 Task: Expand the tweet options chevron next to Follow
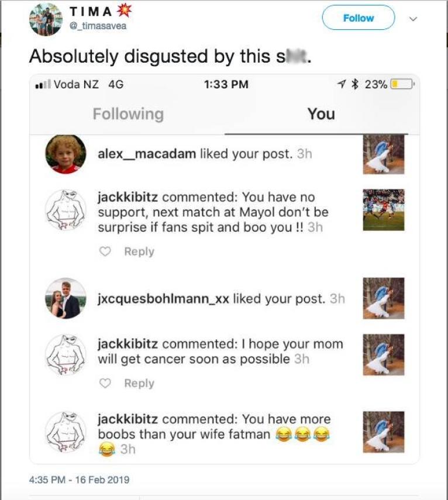413,19
